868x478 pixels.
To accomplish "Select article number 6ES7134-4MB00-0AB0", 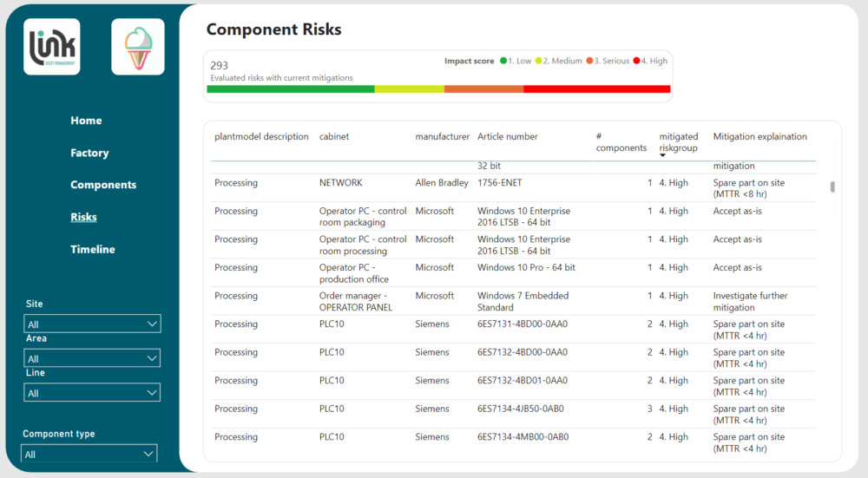I will [523, 437].
